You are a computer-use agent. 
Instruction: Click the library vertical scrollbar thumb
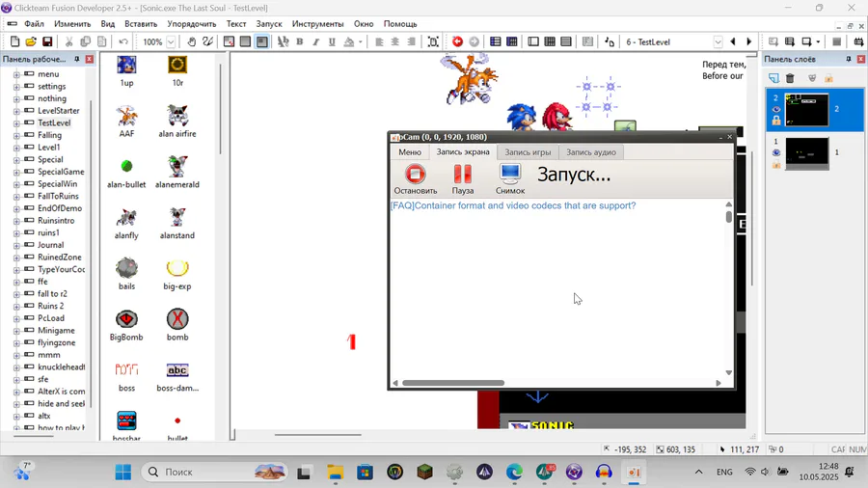point(220,109)
